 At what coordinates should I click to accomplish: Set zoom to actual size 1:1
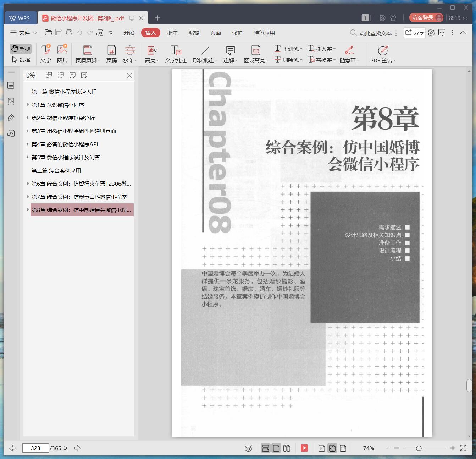click(x=321, y=448)
